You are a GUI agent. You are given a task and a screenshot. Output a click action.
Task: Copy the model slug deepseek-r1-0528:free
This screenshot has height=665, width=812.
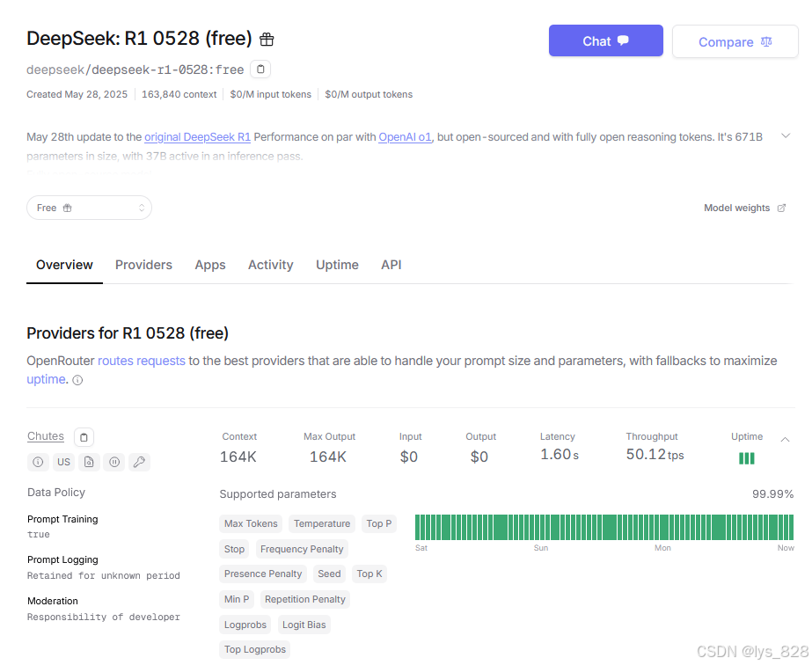(260, 69)
